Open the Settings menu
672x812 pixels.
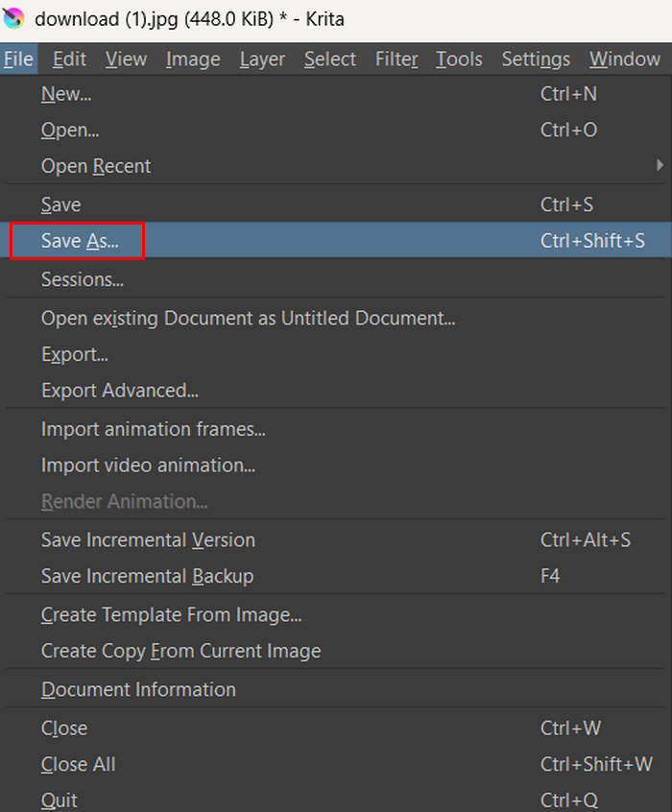point(536,60)
